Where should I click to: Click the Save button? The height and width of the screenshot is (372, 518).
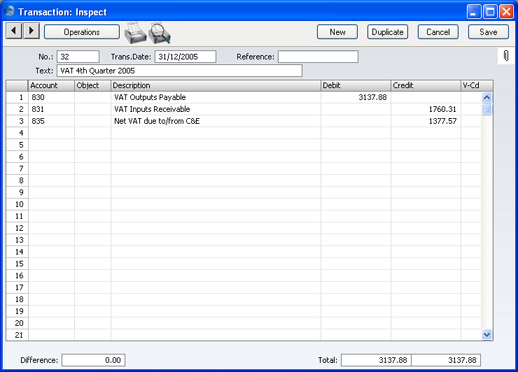[488, 32]
